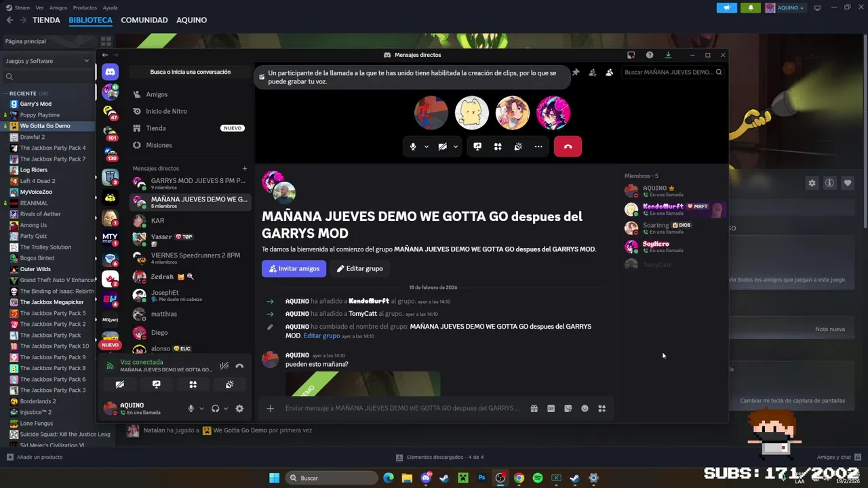
Task: Open pinned messages pin icon
Action: point(576,72)
